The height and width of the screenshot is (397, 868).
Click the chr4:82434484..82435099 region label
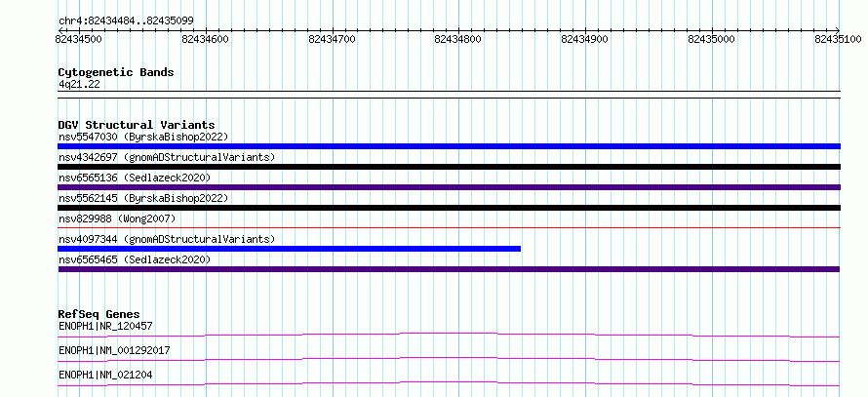coord(126,21)
